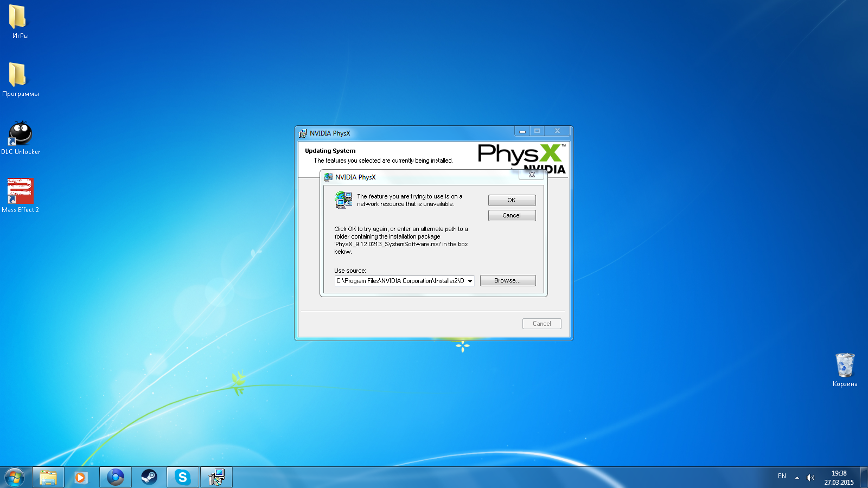Click the volume speaker tray icon
868x488 pixels.
pyautogui.click(x=810, y=478)
